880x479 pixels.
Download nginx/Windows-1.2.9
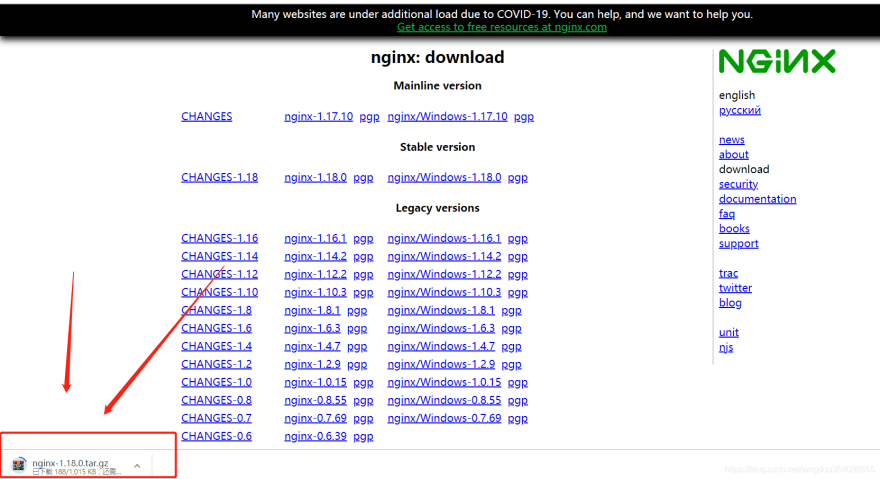(441, 364)
